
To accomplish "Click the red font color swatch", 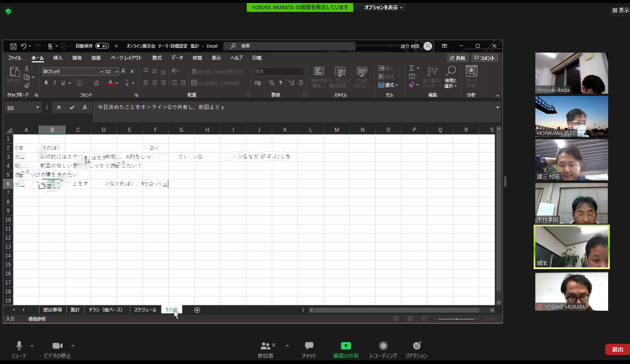I will (x=111, y=83).
